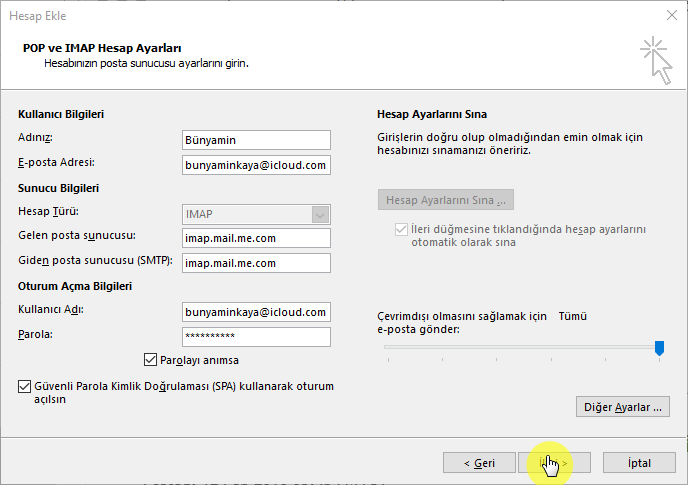Click the offline mail slider thumb

coord(659,348)
